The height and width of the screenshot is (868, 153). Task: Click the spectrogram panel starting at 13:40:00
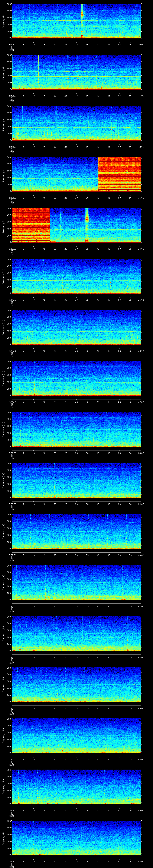coord(76,583)
